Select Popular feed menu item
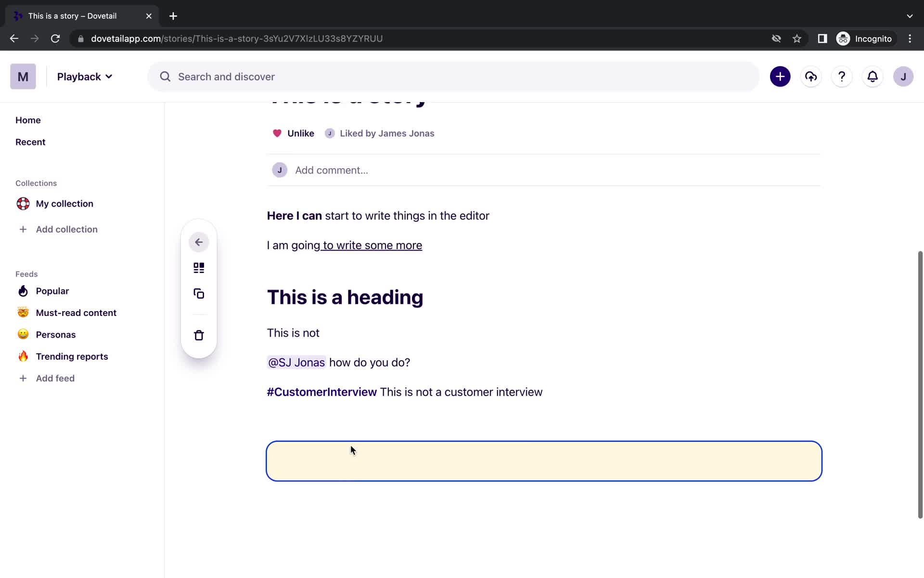 [52, 291]
